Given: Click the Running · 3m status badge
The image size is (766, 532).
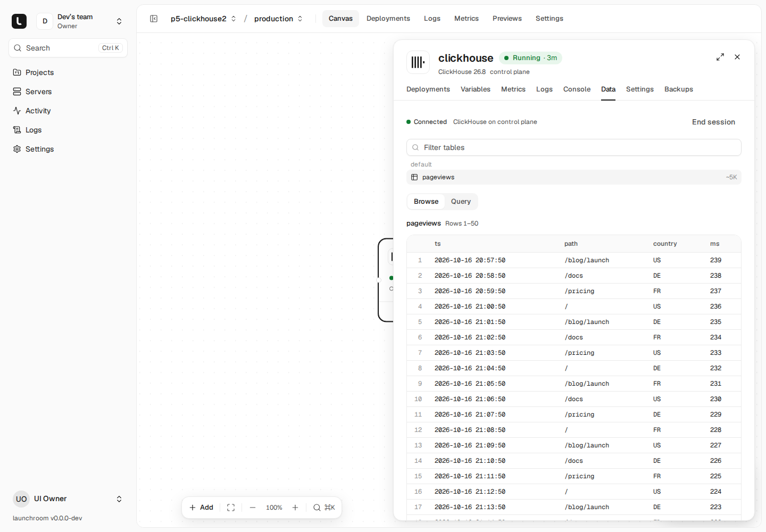Looking at the screenshot, I should [530, 58].
